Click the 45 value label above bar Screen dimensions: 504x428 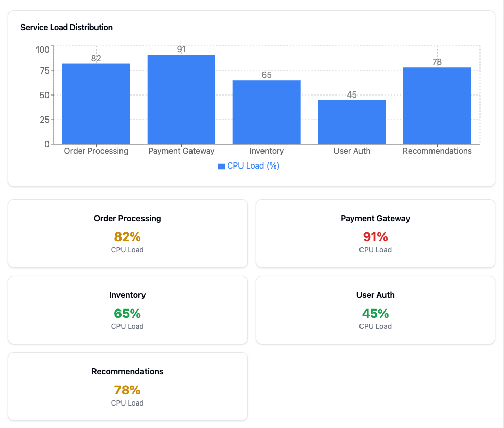(352, 94)
